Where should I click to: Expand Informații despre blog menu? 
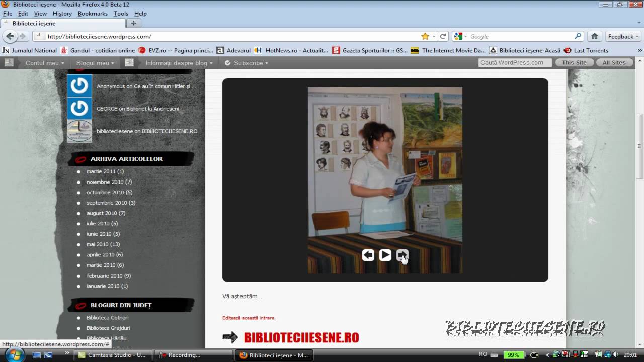(179, 63)
